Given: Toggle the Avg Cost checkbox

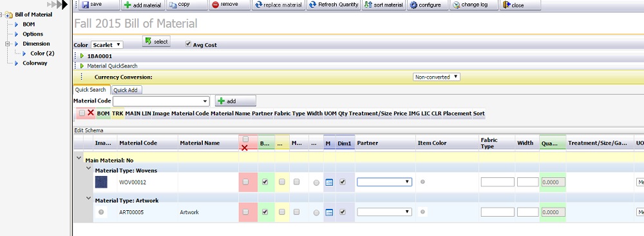Looking at the screenshot, I should click(x=188, y=44).
